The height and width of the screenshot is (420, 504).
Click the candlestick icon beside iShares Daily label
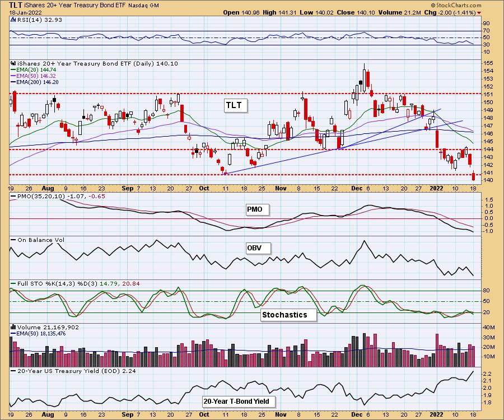tap(13, 63)
